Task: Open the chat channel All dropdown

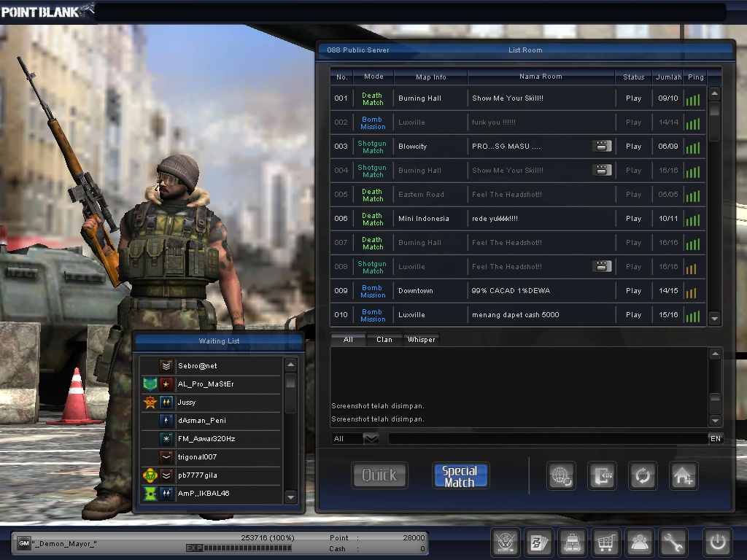Action: (371, 438)
